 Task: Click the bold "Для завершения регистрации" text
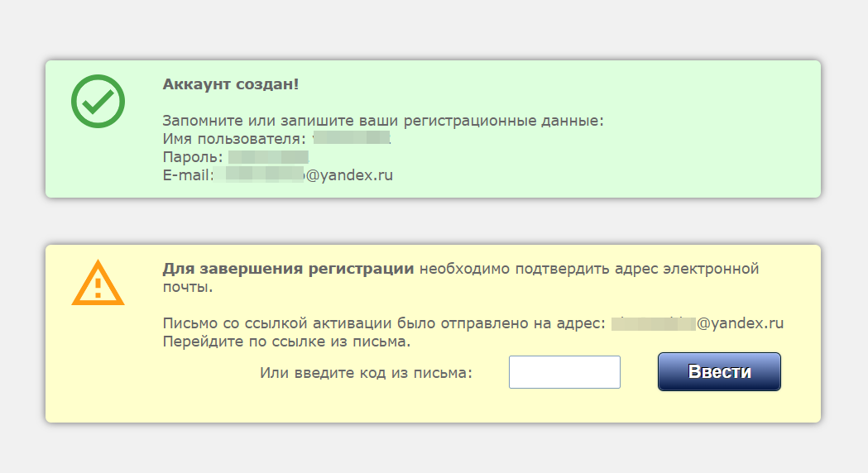[x=288, y=270]
